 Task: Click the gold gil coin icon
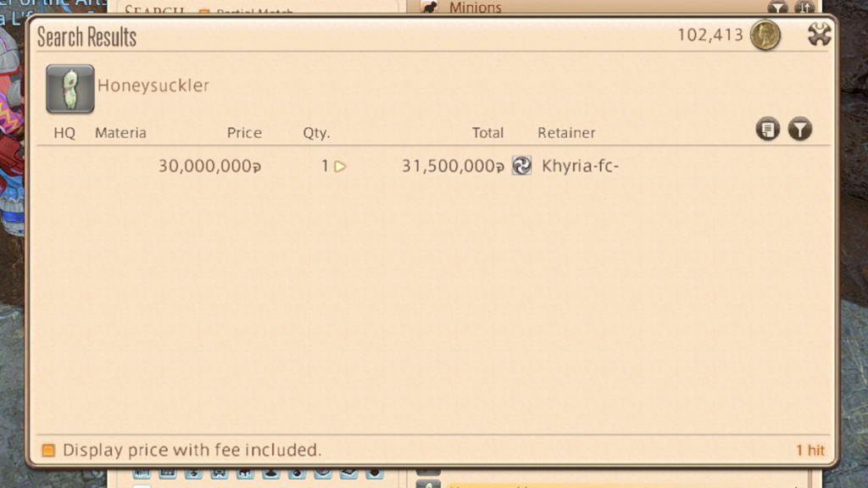pyautogui.click(x=765, y=36)
